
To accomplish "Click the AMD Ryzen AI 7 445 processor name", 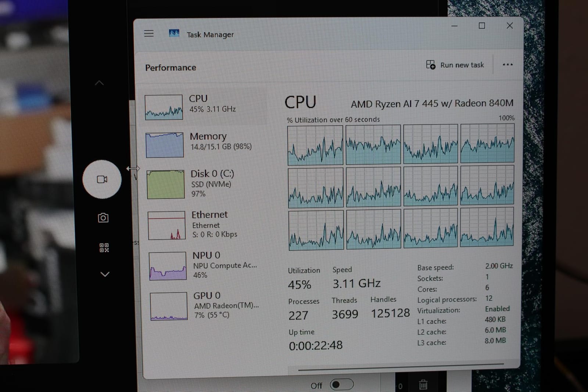I will 432,104.
